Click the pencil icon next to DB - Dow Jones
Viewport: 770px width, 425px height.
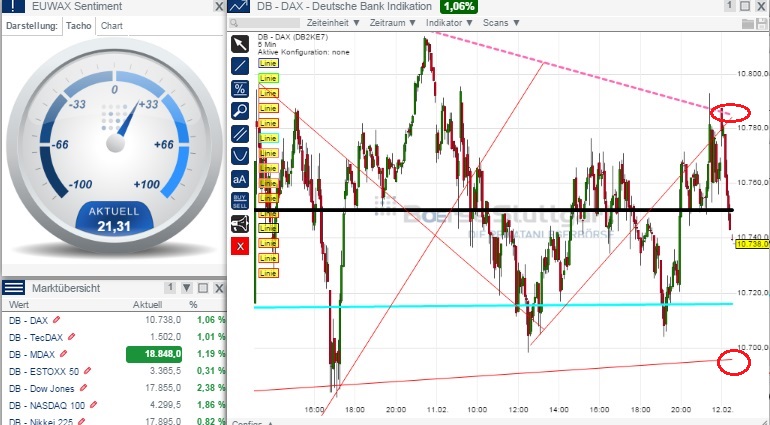pos(83,388)
